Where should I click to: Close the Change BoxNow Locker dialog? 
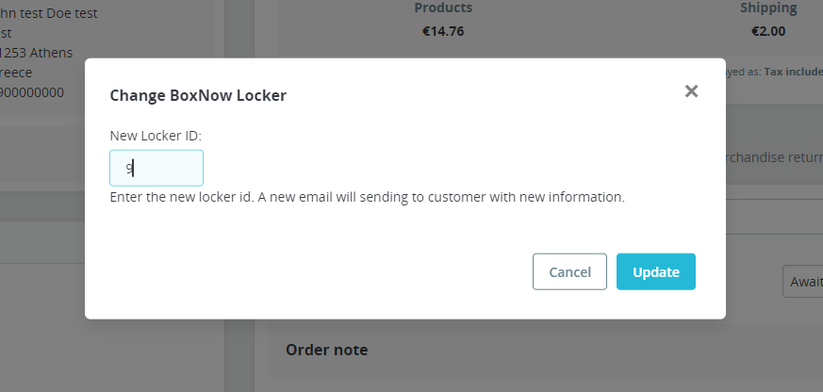pos(691,91)
